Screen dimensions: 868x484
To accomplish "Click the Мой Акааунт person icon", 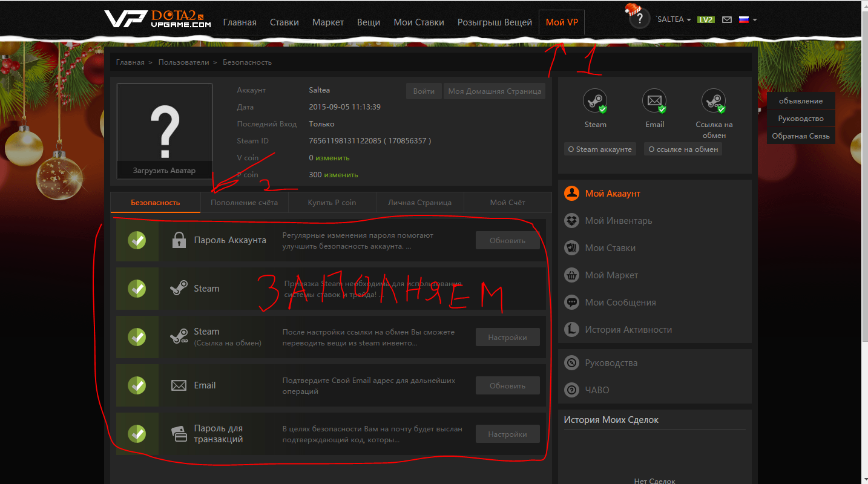I will click(571, 194).
